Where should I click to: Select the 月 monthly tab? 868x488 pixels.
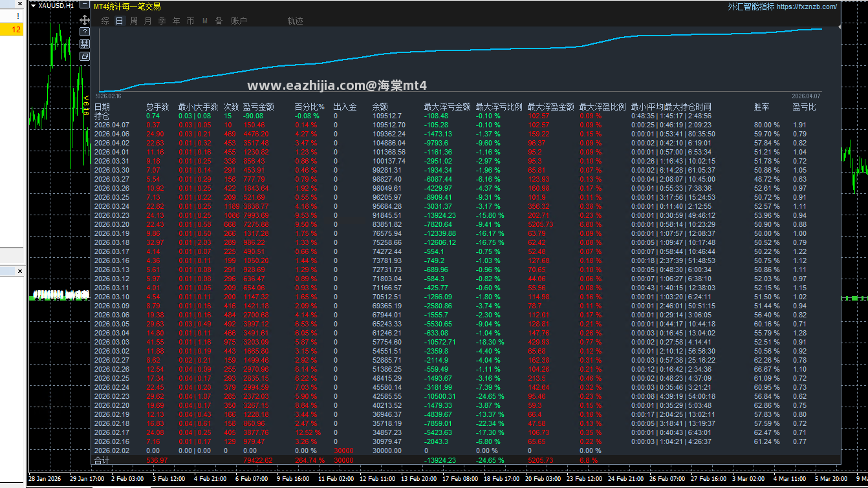tap(147, 21)
